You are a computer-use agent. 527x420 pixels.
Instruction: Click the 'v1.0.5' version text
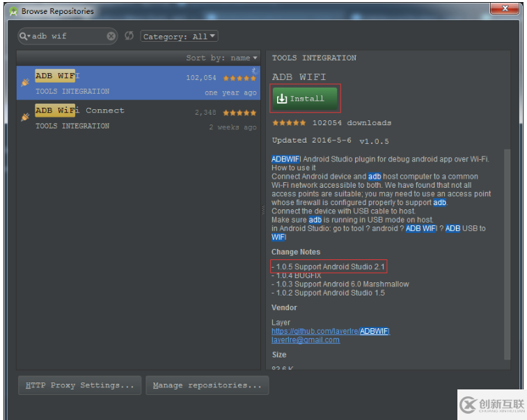[x=374, y=141]
